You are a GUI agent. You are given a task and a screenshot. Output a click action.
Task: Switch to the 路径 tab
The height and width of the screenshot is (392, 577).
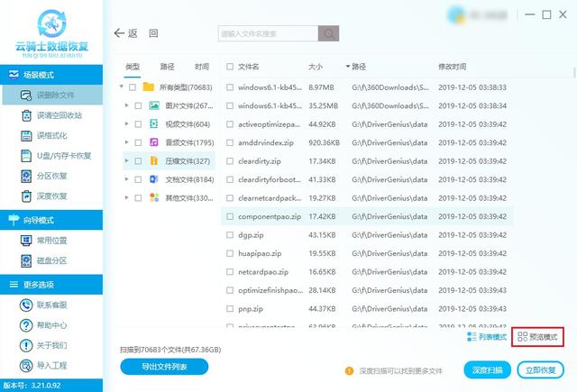pyautogui.click(x=167, y=67)
